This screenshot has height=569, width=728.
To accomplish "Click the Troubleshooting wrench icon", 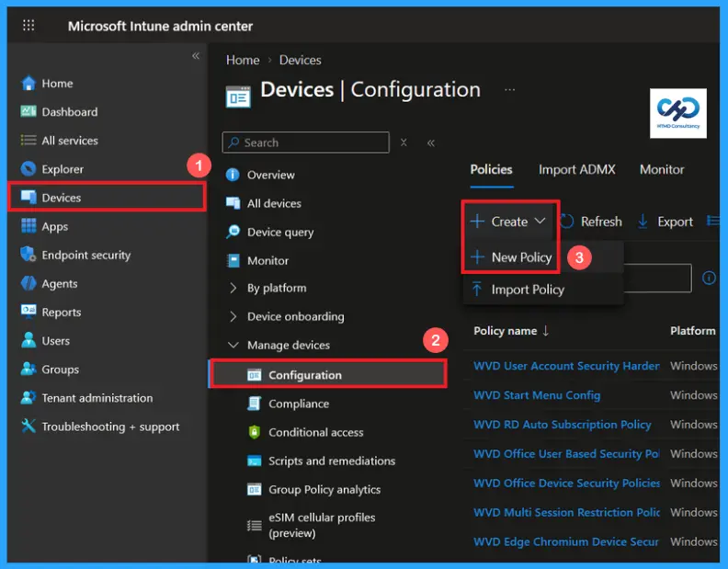I will [x=28, y=426].
